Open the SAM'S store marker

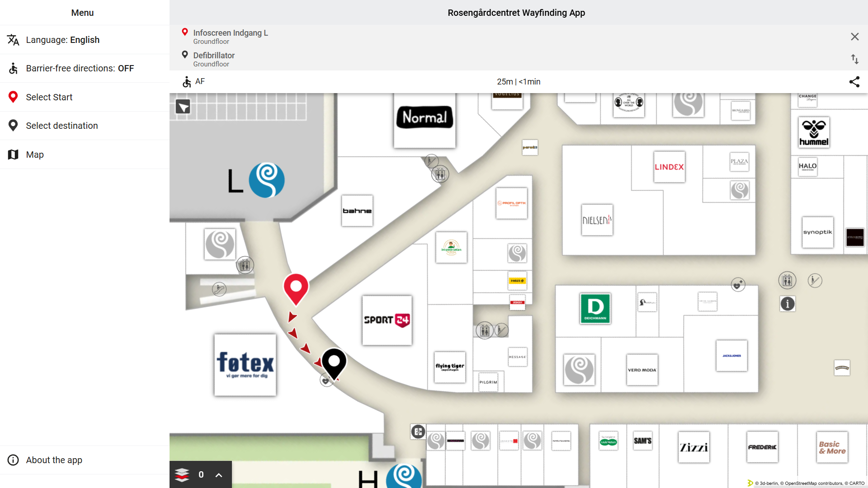click(643, 441)
